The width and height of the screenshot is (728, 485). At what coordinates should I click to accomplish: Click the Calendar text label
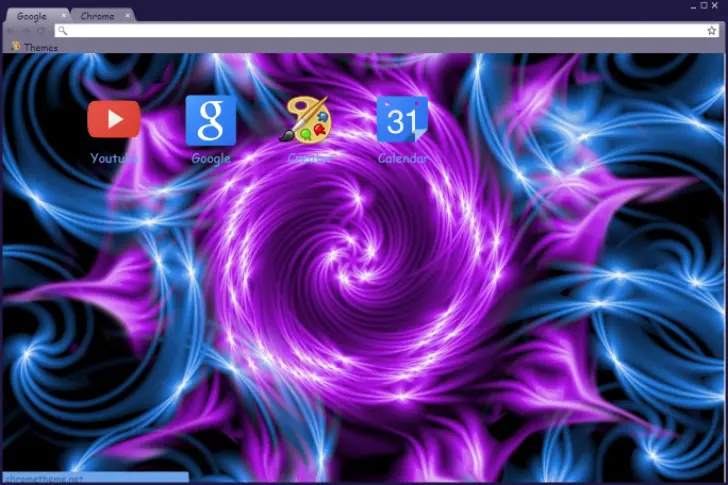(x=403, y=158)
